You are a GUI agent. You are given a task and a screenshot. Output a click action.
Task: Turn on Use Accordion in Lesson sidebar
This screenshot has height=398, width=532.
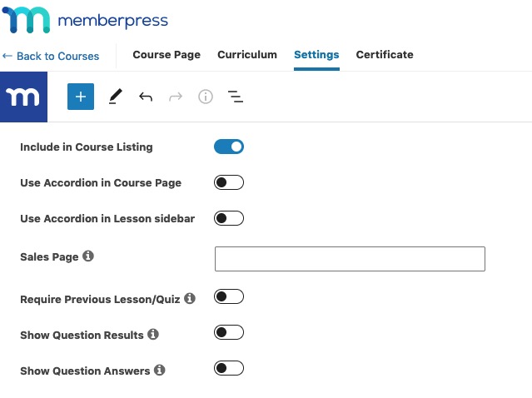pyautogui.click(x=229, y=218)
